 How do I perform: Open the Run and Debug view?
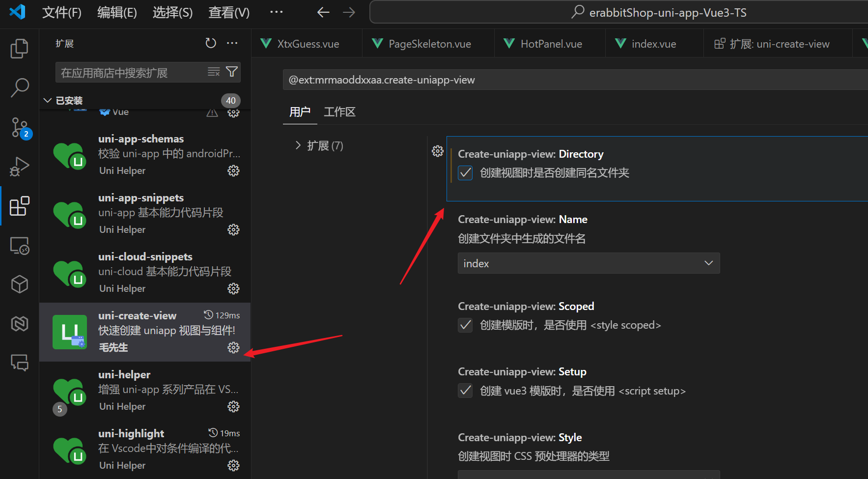click(20, 167)
